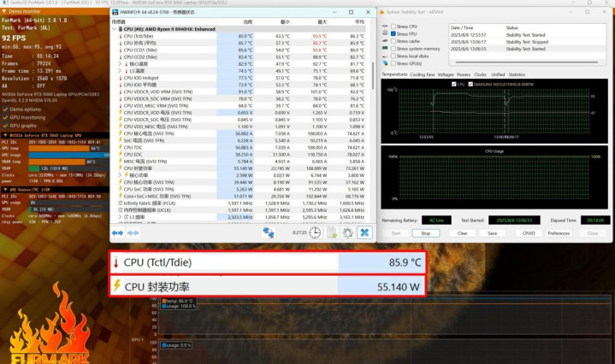Toggle FurMark GPU monitoring checkbox
The height and width of the screenshot is (364, 615).
click(x=5, y=116)
